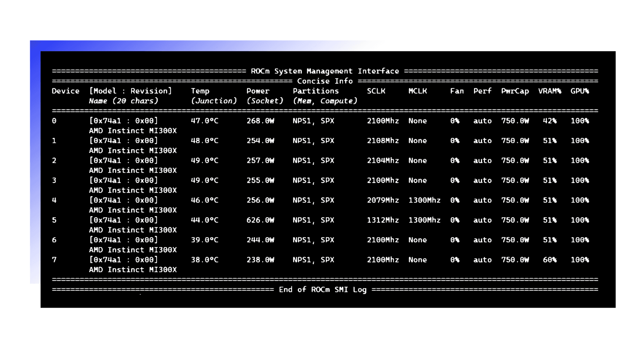
Task: Click device 6 VRAM value '51%'
Action: [550, 240]
